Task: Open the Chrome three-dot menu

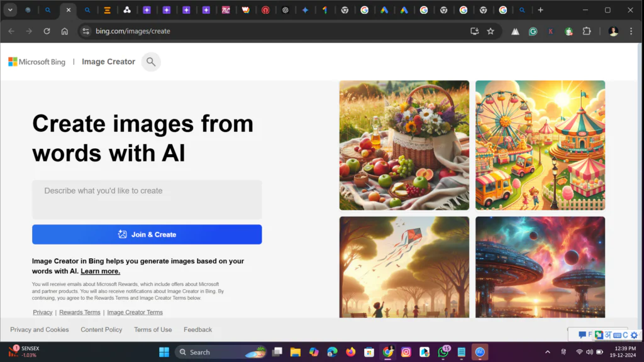Action: (631, 31)
